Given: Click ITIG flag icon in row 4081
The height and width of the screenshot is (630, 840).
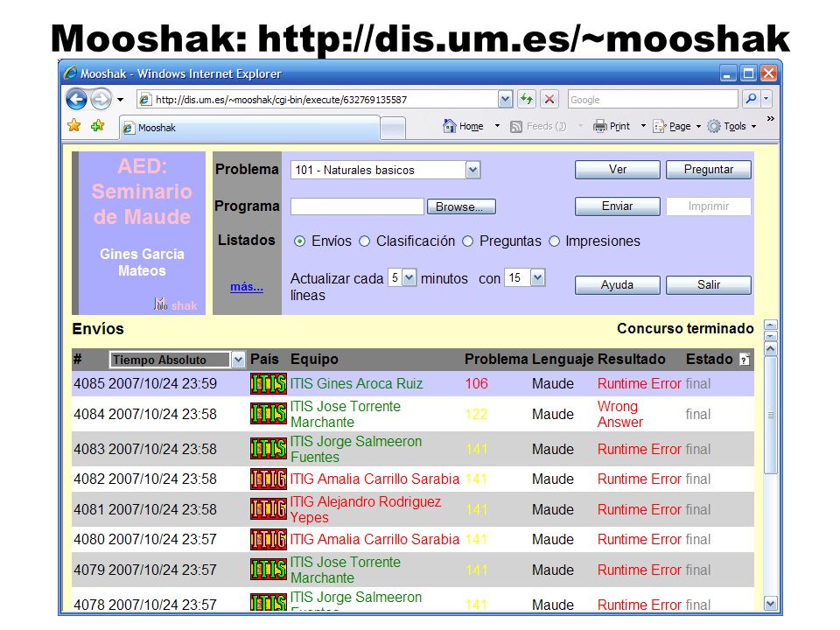Looking at the screenshot, I should coord(269,509).
